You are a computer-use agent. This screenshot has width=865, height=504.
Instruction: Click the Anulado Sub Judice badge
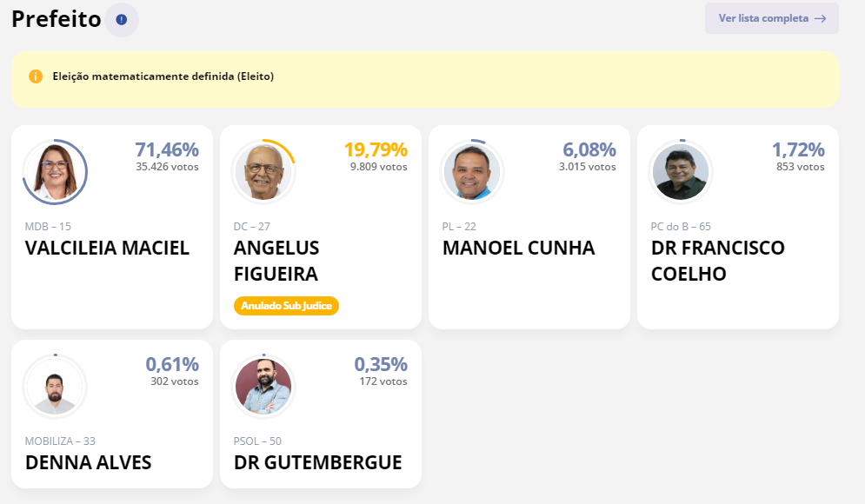[286, 306]
